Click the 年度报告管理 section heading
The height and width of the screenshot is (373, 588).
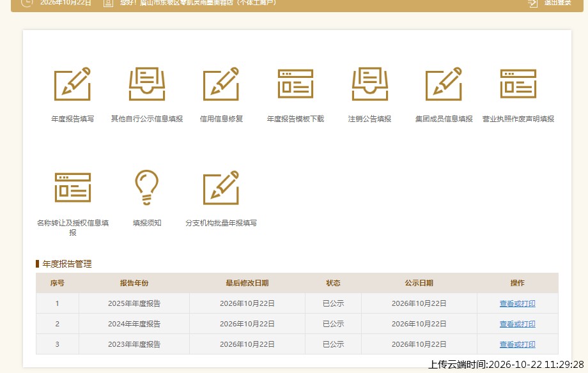pos(67,264)
